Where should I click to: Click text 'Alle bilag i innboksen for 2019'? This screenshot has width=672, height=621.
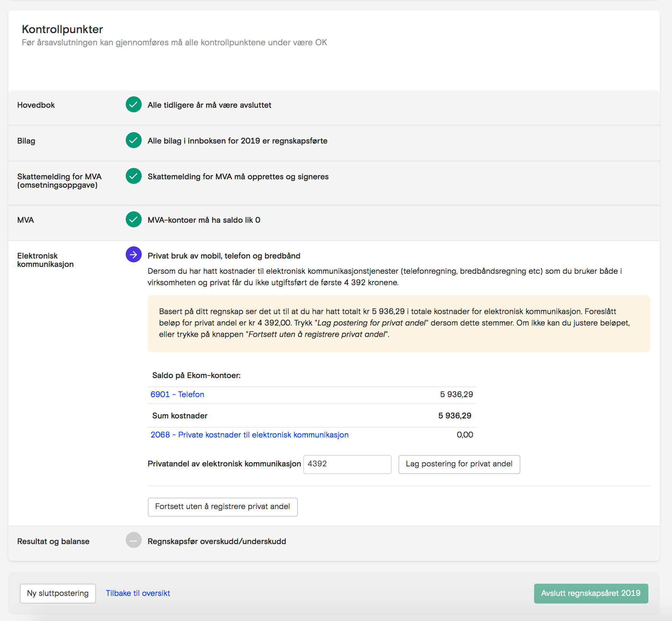[204, 141]
